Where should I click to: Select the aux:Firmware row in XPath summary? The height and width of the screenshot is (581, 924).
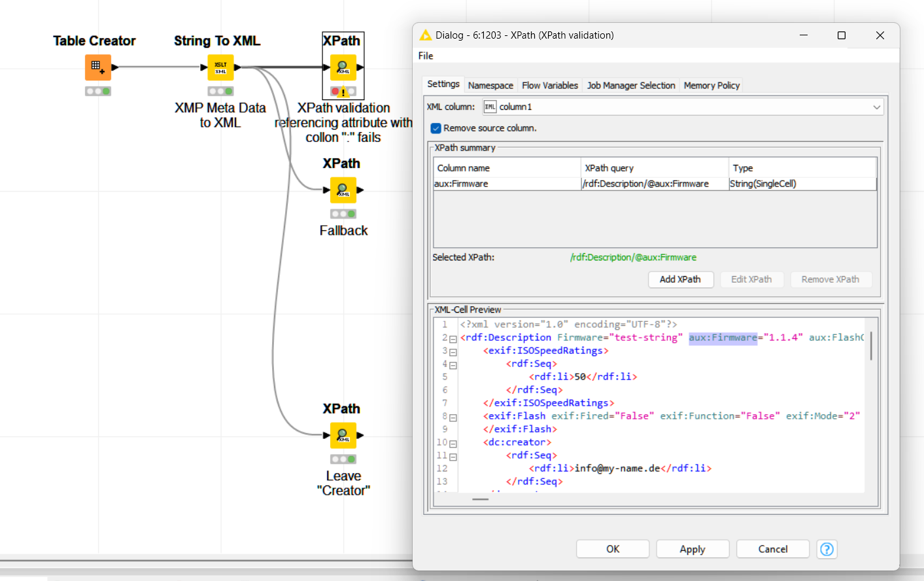[x=506, y=184]
